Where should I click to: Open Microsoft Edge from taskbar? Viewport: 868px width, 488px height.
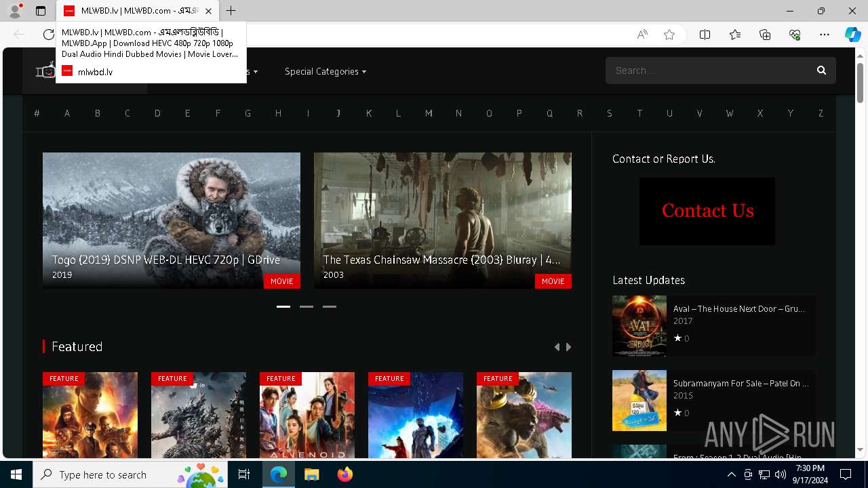(279, 474)
